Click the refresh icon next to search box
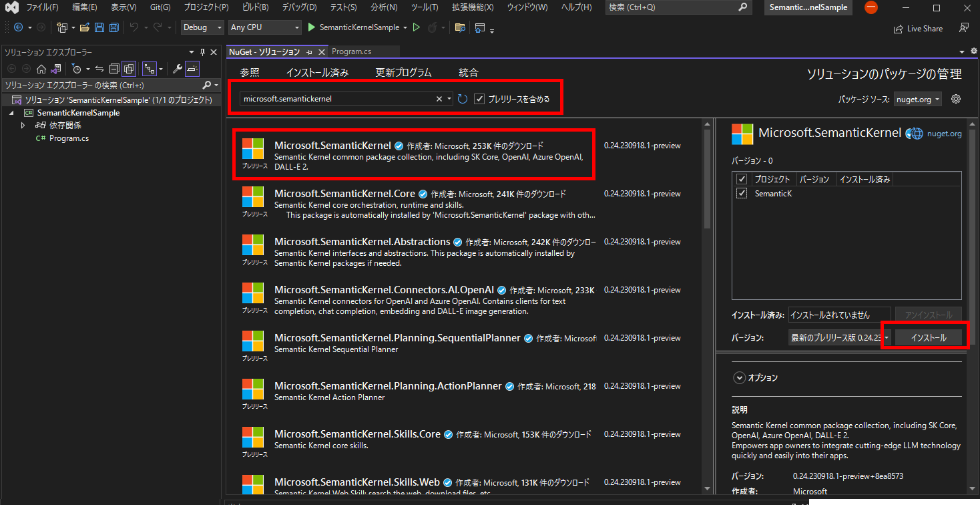 463,99
